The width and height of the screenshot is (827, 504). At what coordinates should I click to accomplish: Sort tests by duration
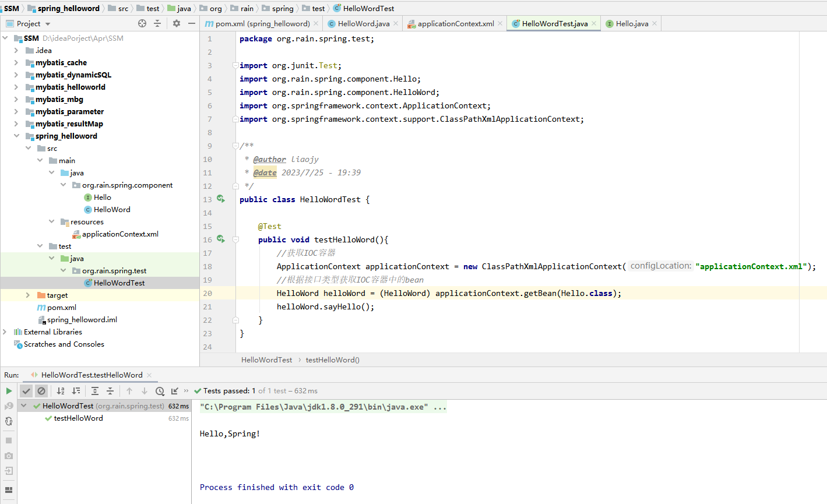click(76, 391)
